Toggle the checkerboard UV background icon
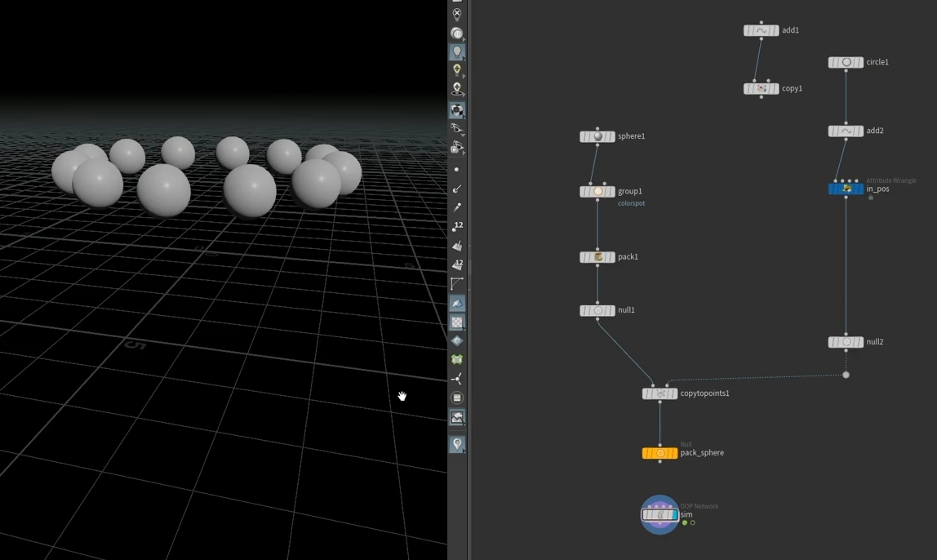937x560 pixels. (457, 322)
